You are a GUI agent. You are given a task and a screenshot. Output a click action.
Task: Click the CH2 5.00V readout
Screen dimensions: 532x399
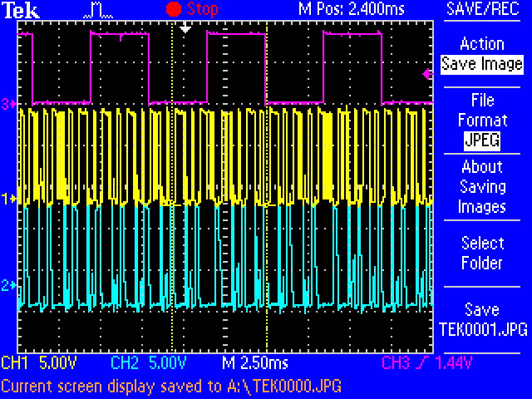[x=149, y=363]
